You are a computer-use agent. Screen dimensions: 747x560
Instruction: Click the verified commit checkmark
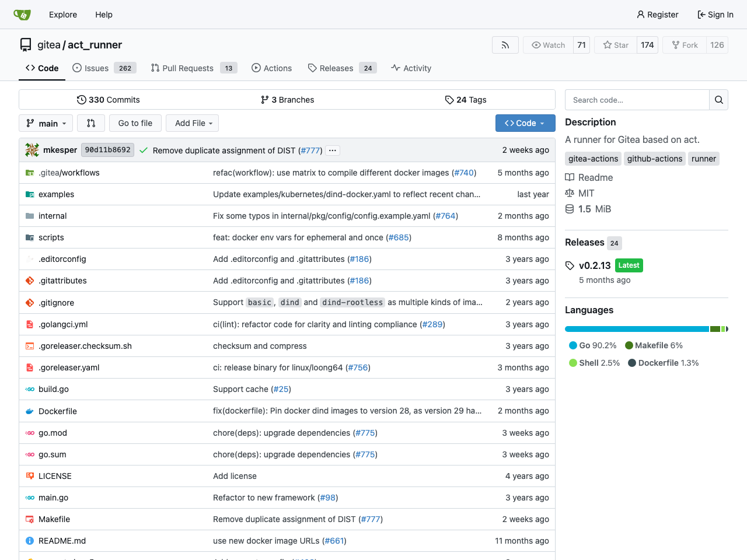144,150
